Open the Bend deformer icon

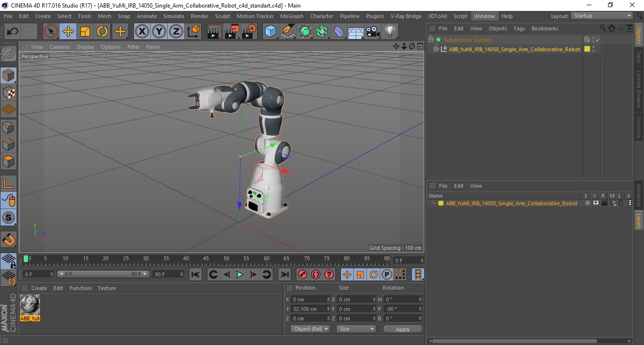tap(339, 32)
